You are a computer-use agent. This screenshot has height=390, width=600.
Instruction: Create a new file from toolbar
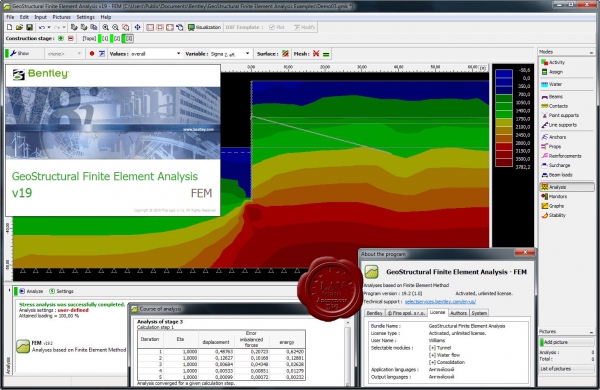pos(10,27)
